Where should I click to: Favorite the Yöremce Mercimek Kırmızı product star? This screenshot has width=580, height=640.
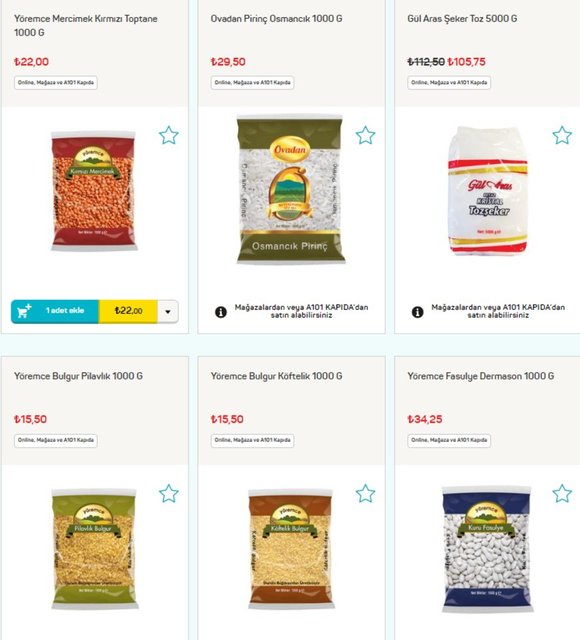click(169, 136)
